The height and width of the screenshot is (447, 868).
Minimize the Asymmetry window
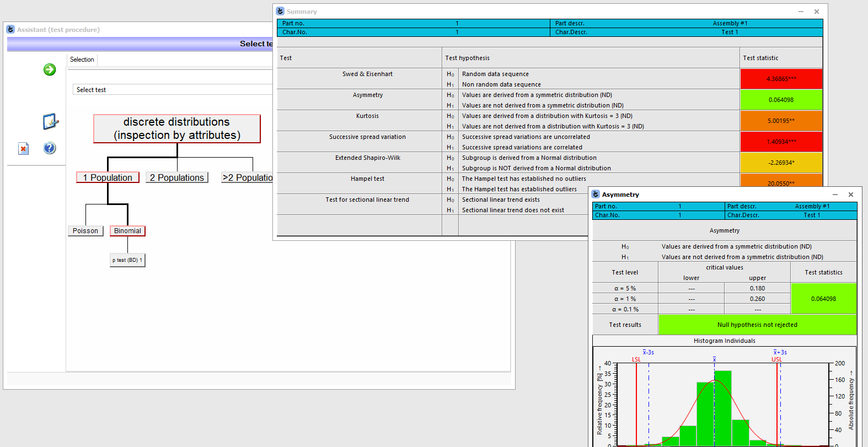[x=835, y=195]
